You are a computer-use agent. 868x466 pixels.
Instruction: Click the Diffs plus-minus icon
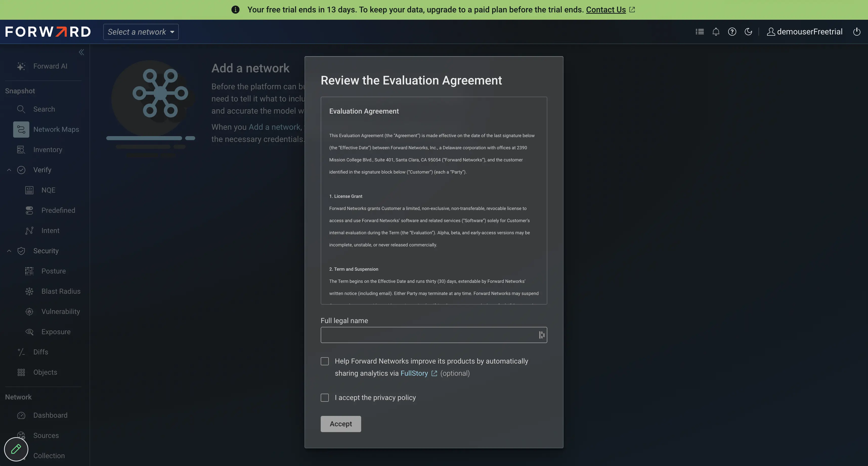pyautogui.click(x=21, y=352)
